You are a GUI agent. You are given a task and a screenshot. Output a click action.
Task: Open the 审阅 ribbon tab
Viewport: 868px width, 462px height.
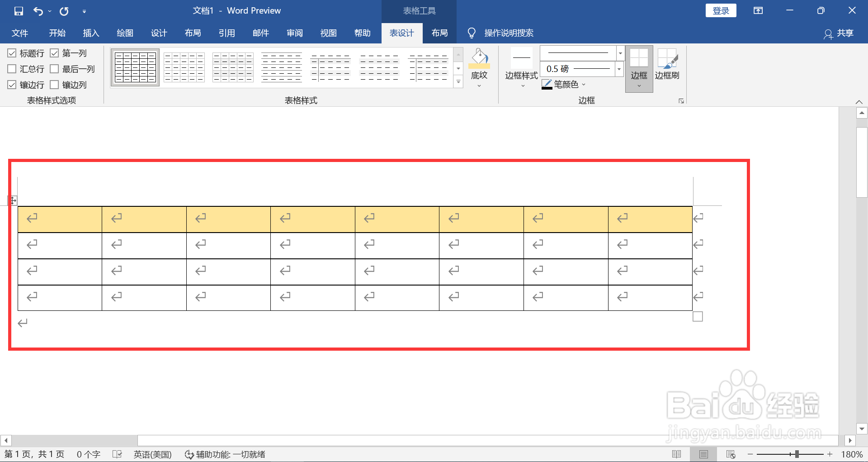294,33
